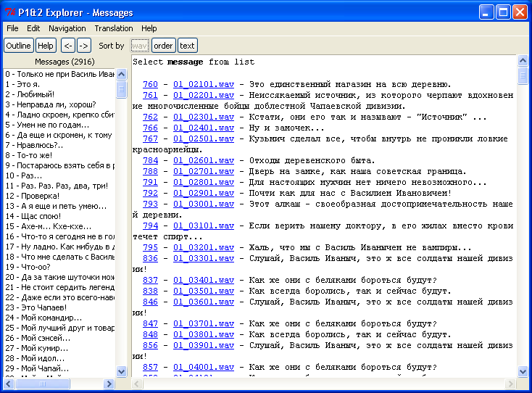Open message link 761
This screenshot has height=393, width=532.
point(150,95)
